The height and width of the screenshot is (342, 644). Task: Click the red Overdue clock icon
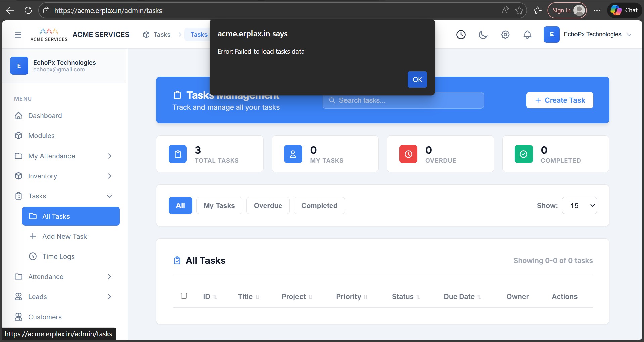click(408, 154)
